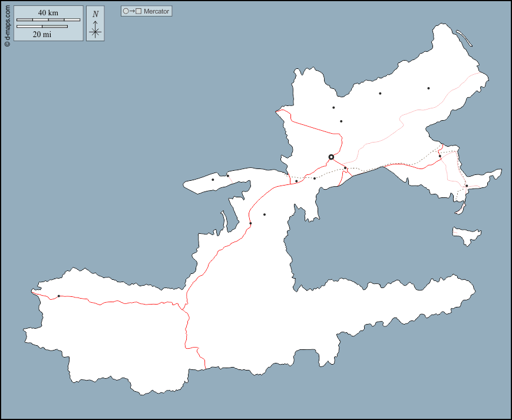Click the small detached island in the southeast

point(467,234)
